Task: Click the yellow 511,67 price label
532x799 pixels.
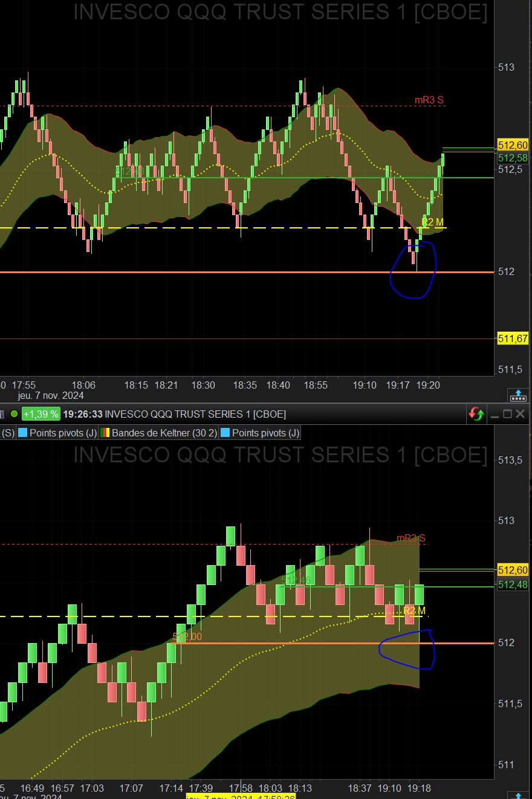Action: 513,338
